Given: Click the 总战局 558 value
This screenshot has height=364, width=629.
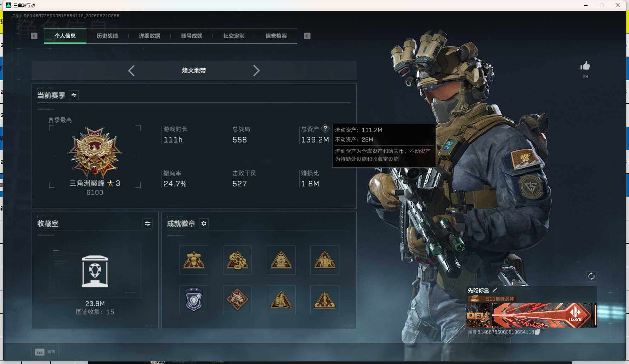Looking at the screenshot, I should click(x=240, y=140).
